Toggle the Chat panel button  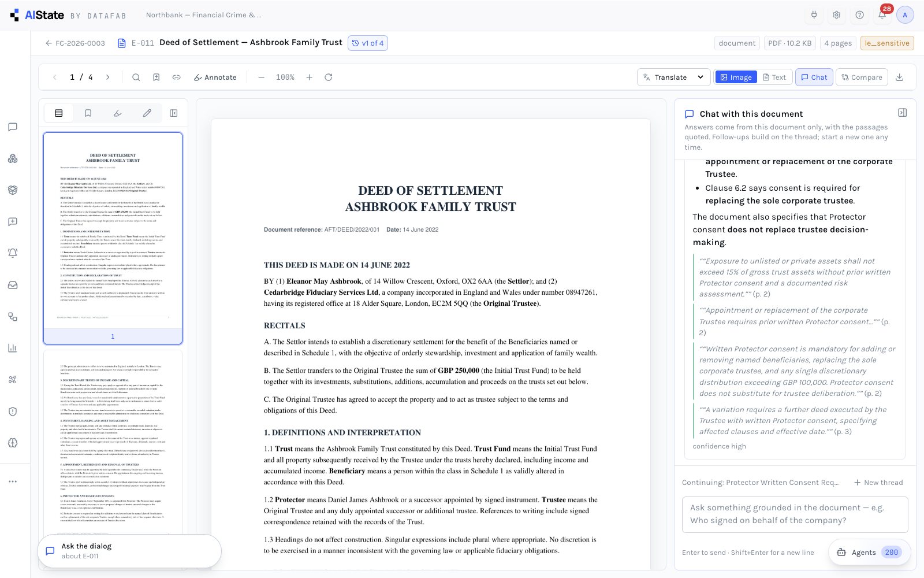[x=814, y=77]
